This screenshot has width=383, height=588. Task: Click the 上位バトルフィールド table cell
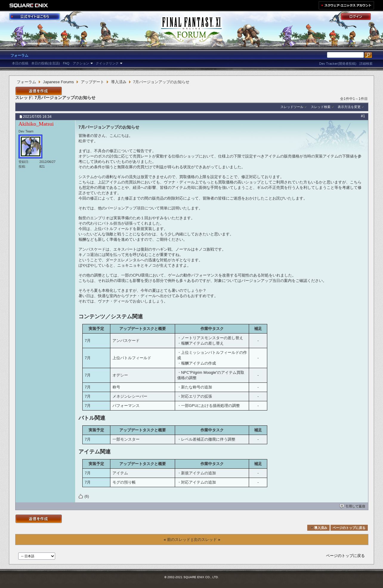click(x=143, y=358)
